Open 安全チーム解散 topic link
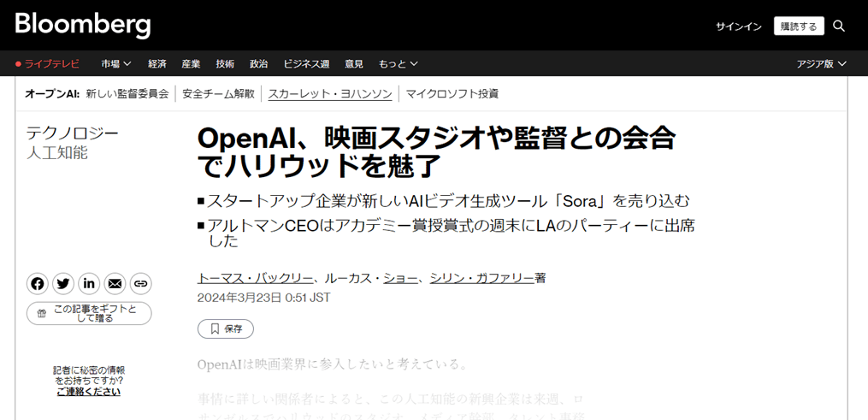 (219, 93)
